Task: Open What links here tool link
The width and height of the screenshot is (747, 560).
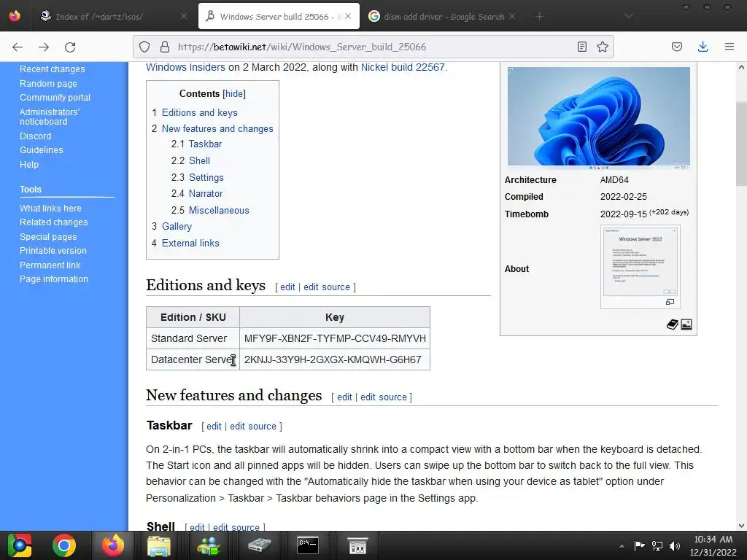Action: 50,208
